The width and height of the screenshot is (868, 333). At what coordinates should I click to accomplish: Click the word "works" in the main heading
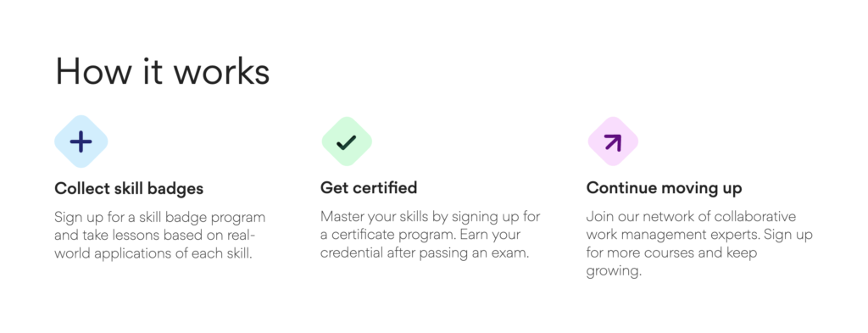point(221,72)
